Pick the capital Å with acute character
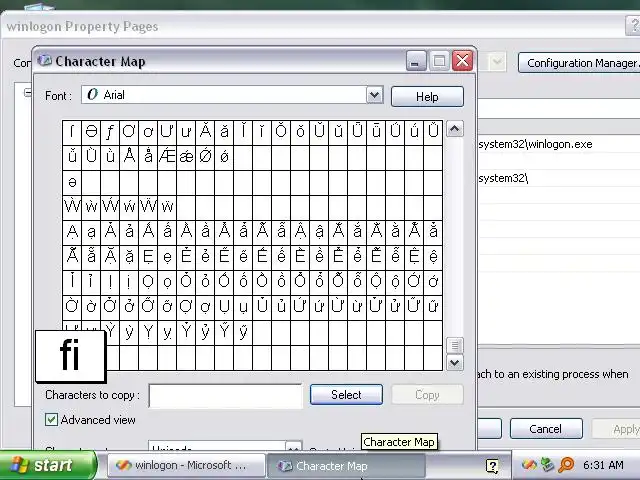This screenshot has width=640, height=480. pos(129,156)
